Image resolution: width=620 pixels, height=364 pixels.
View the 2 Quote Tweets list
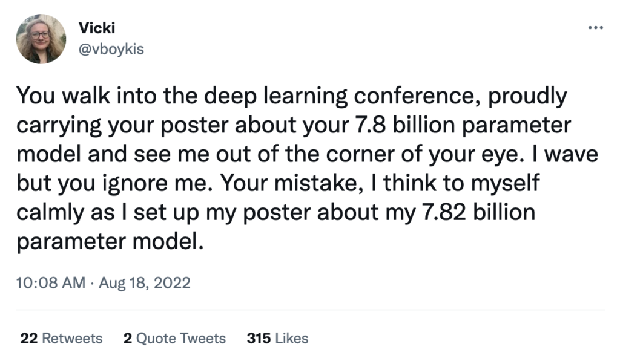point(174,339)
